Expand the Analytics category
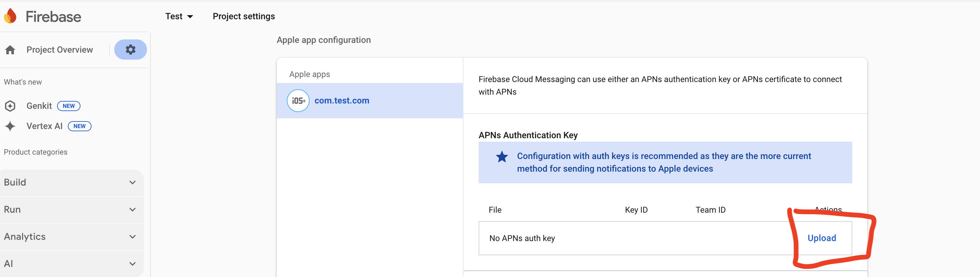 [72, 236]
